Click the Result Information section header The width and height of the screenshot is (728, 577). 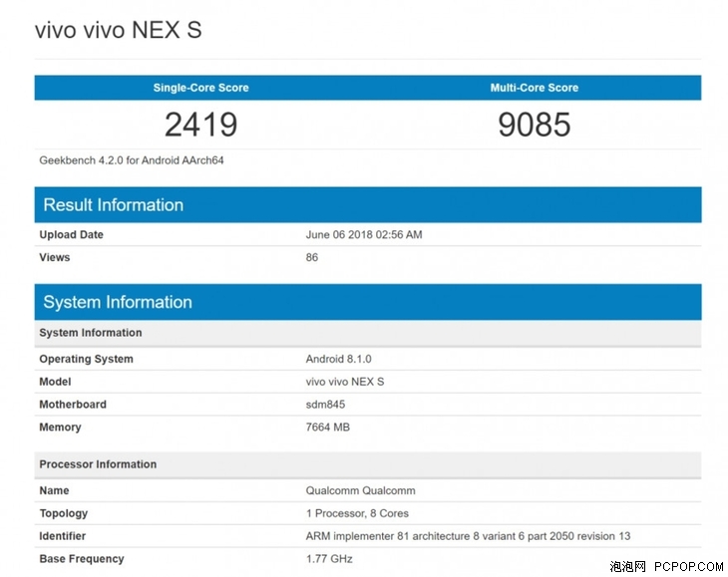[x=368, y=204]
